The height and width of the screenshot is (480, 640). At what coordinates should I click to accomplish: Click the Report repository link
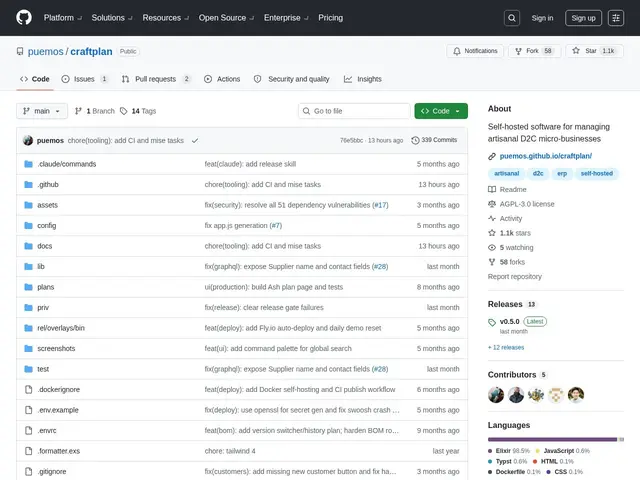point(515,277)
